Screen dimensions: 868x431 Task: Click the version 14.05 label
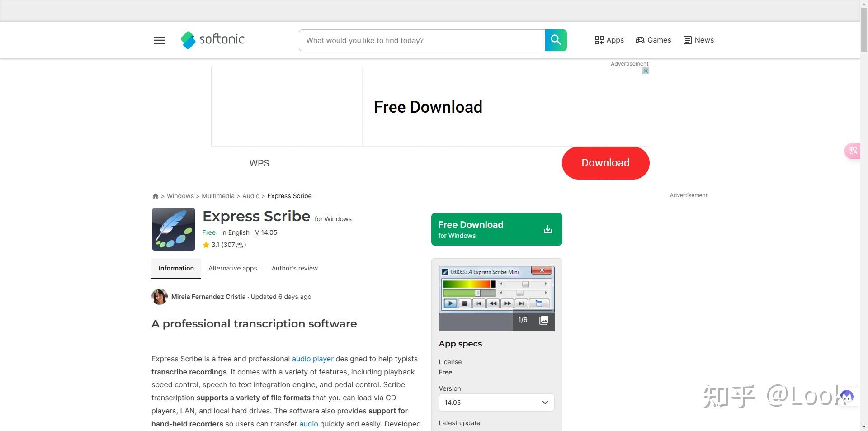(266, 232)
